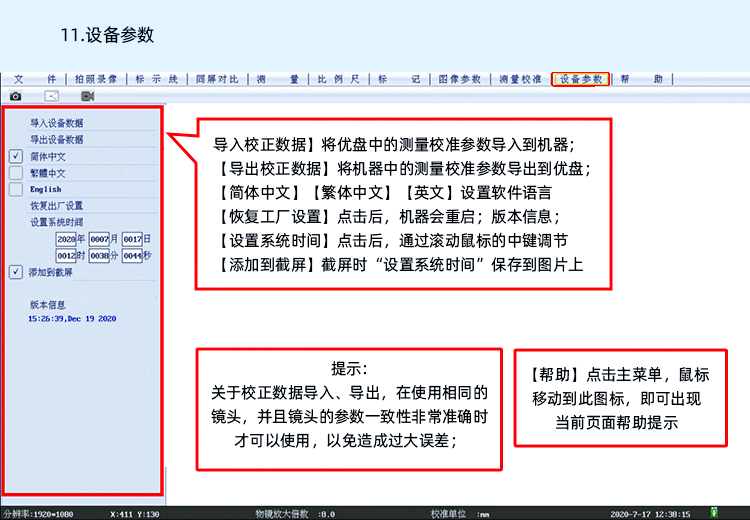Open the 设备参数 menu

(581, 78)
